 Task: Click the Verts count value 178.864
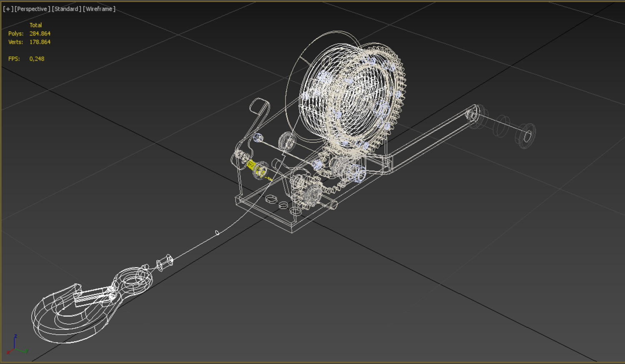(40, 42)
